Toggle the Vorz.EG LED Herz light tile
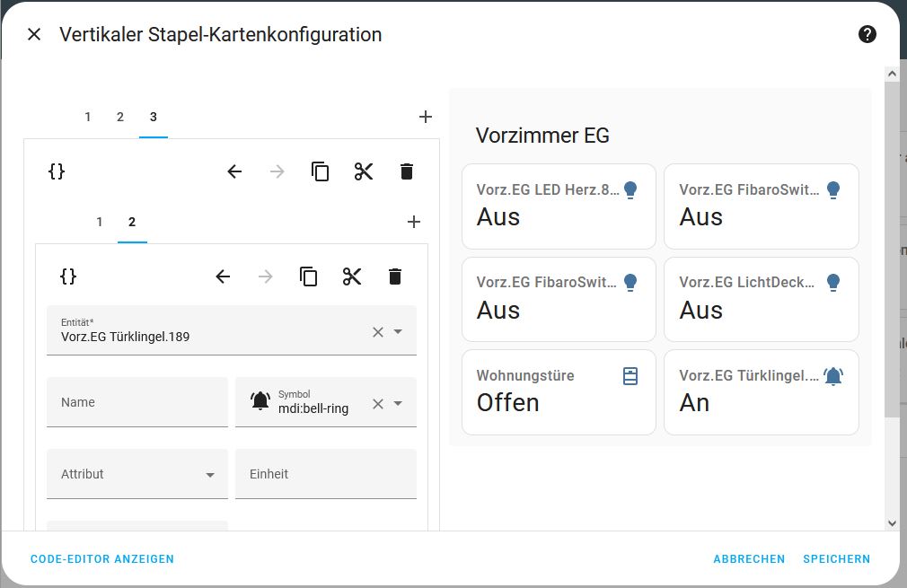 [x=559, y=205]
